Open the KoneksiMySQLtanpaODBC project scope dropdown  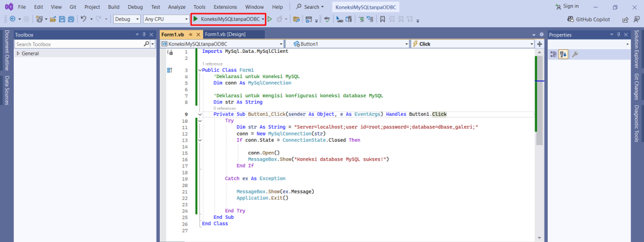click(x=222, y=43)
